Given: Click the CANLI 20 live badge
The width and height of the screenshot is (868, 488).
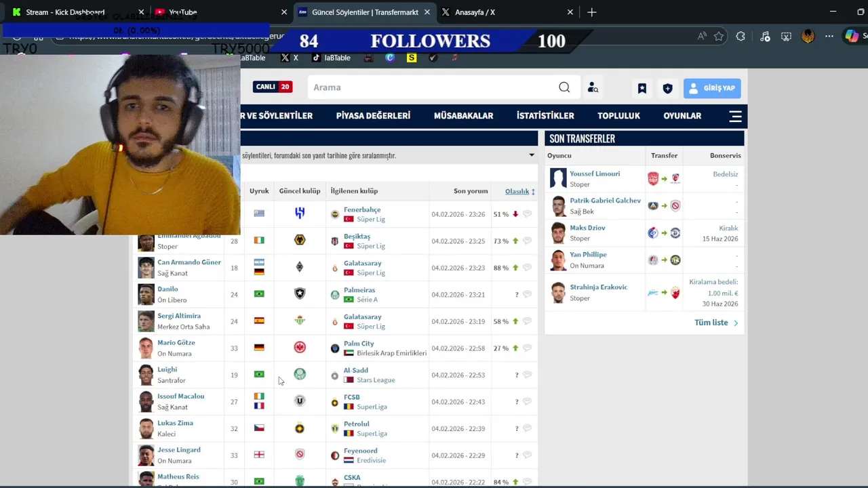Looking at the screenshot, I should (273, 87).
